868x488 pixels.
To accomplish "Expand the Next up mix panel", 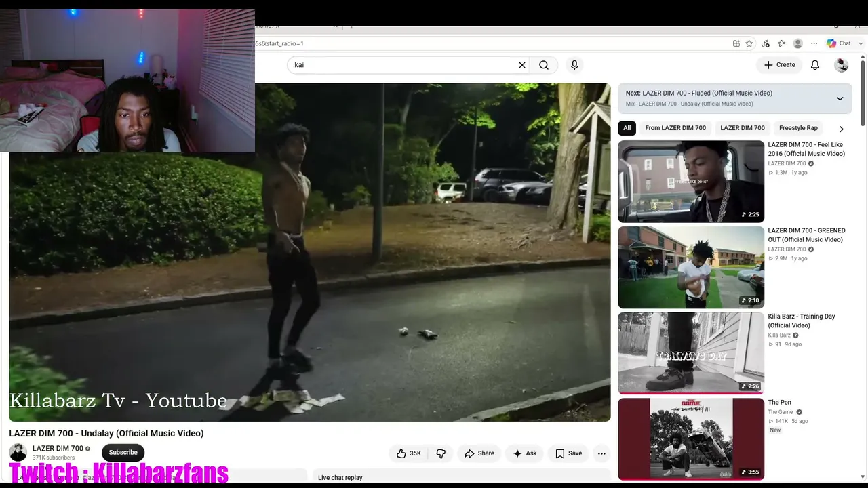I will 840,98.
